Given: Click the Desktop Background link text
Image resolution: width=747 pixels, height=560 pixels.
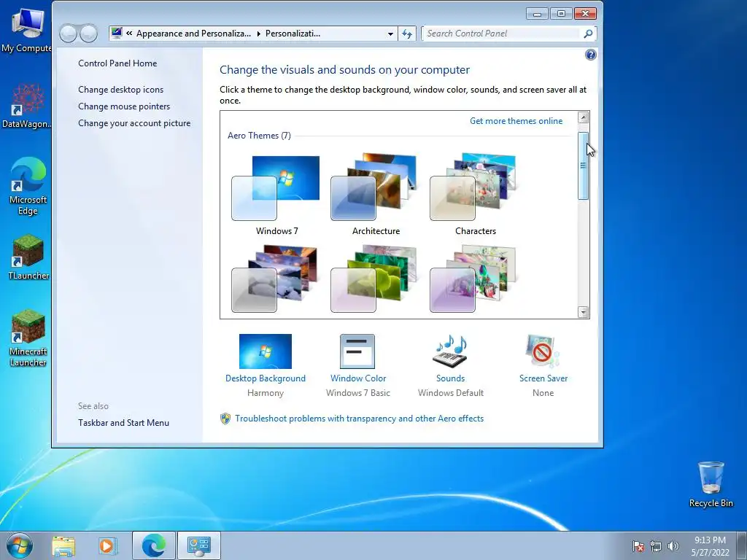Looking at the screenshot, I should point(266,378).
